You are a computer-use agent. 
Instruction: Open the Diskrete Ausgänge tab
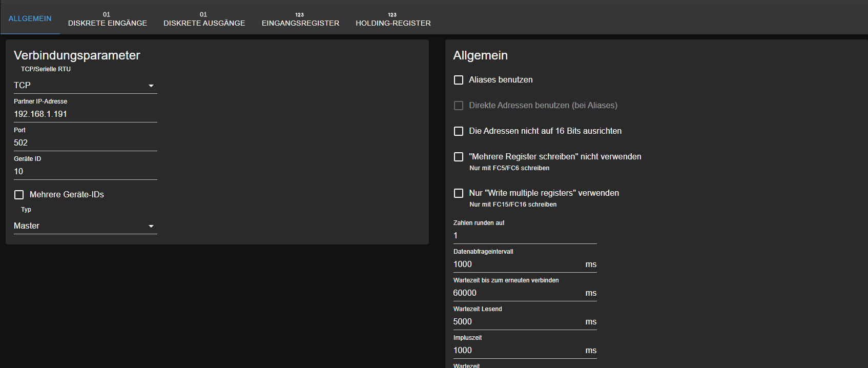tap(204, 19)
